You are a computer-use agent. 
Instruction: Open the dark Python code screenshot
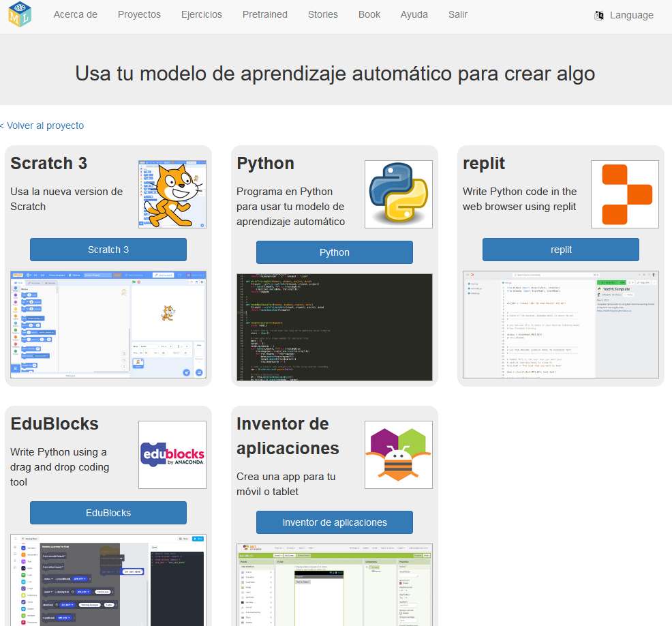(335, 327)
